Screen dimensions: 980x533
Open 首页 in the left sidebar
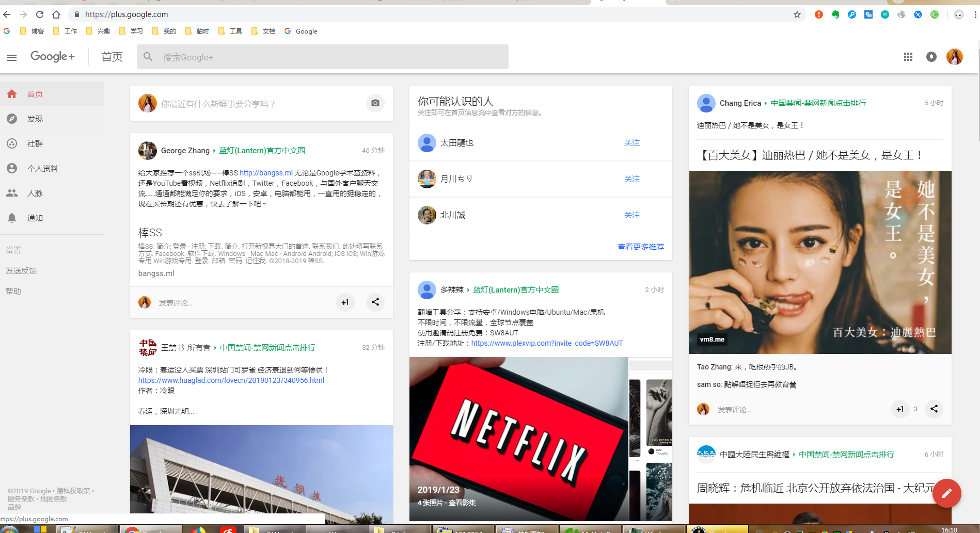point(52,94)
